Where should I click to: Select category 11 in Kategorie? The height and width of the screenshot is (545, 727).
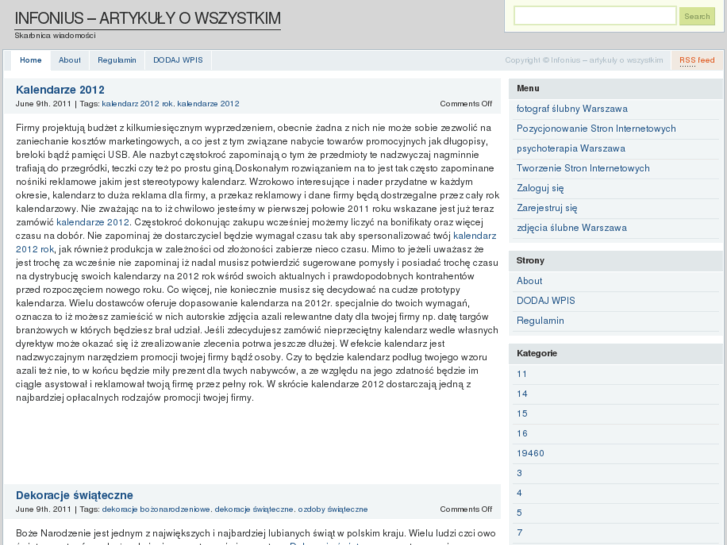pyautogui.click(x=522, y=374)
